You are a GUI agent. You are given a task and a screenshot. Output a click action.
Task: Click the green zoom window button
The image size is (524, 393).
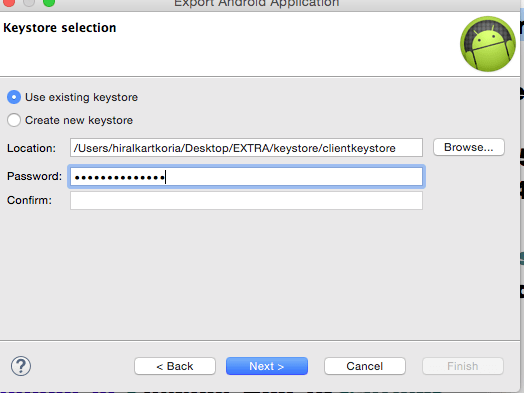49,3
